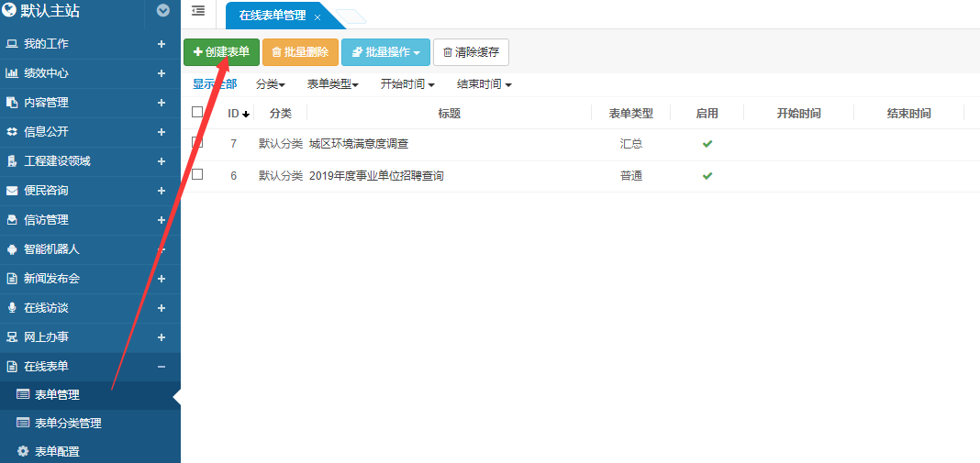Click the microphone icon for 在线访谈

pyautogui.click(x=12, y=308)
